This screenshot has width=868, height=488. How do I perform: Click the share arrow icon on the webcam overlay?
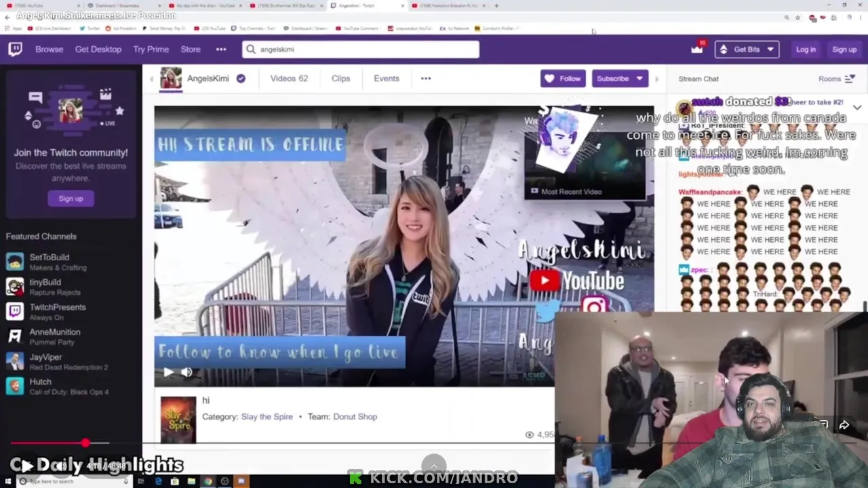click(844, 425)
